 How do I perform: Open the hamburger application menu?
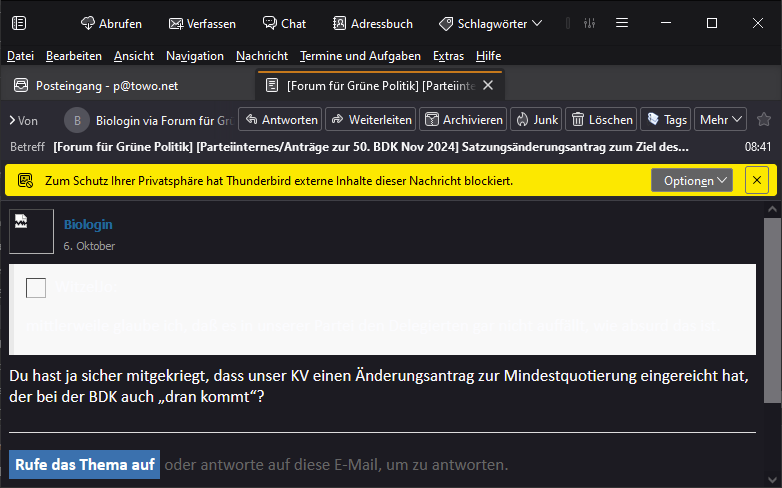pyautogui.click(x=622, y=23)
